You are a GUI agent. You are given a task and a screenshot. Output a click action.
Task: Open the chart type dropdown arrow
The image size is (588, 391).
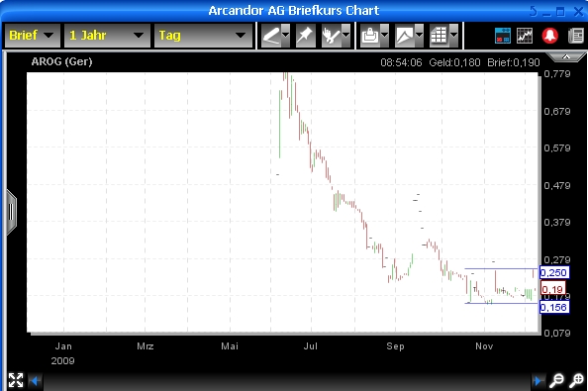click(x=419, y=36)
